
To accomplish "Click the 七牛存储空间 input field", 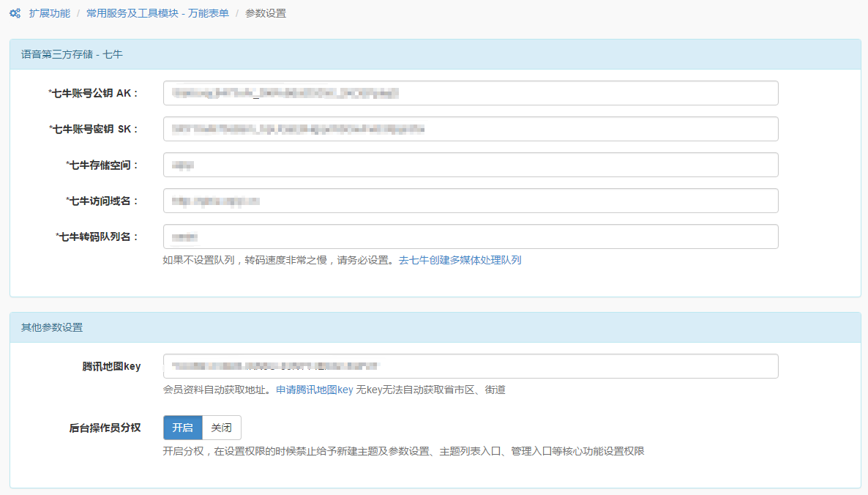I will (471, 165).
